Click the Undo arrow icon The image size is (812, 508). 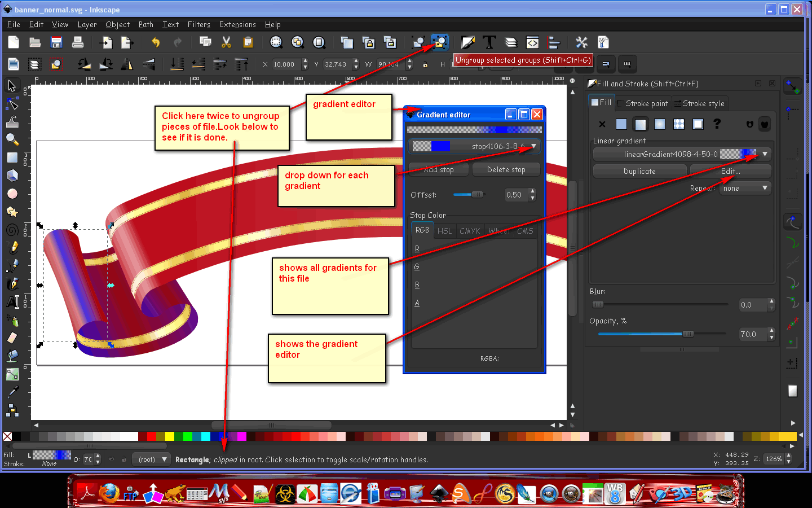pyautogui.click(x=156, y=42)
